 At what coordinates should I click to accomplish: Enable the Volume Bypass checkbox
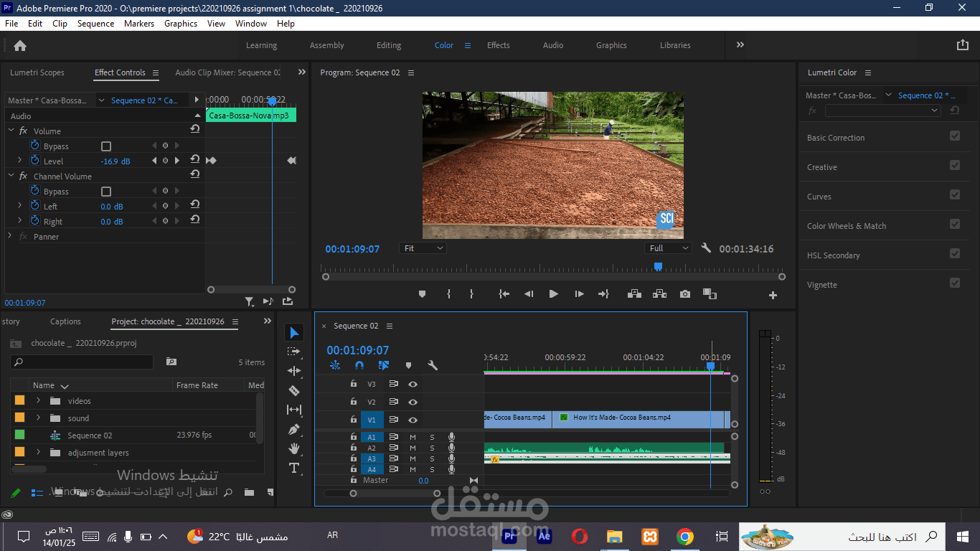click(x=106, y=146)
